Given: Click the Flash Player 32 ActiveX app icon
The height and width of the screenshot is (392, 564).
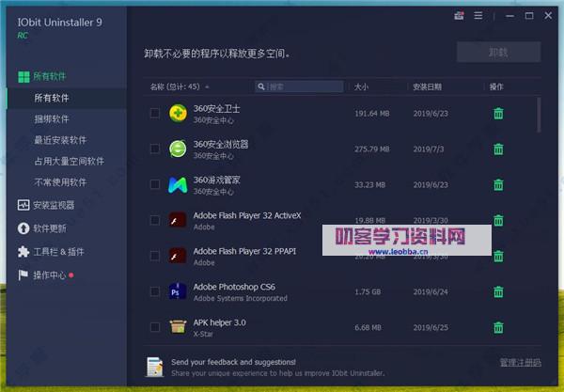Looking at the screenshot, I should 178,220.
